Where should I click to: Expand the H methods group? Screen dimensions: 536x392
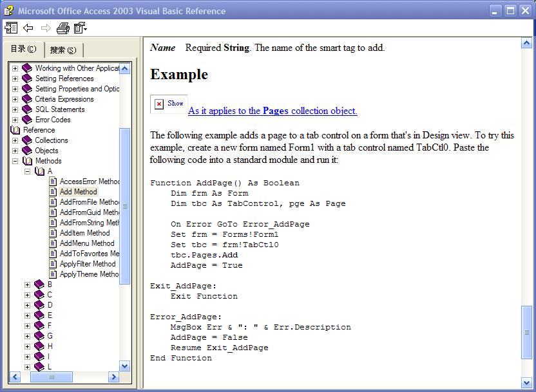pyautogui.click(x=27, y=346)
